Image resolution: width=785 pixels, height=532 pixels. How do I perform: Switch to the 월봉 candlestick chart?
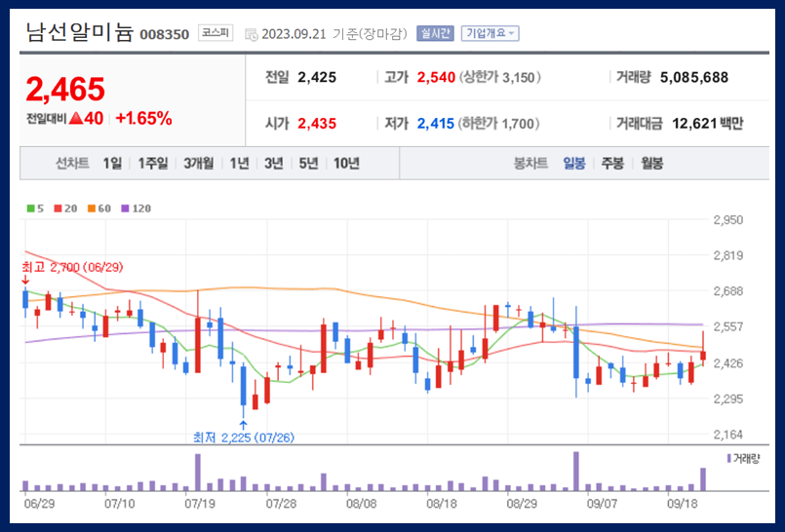(x=651, y=164)
